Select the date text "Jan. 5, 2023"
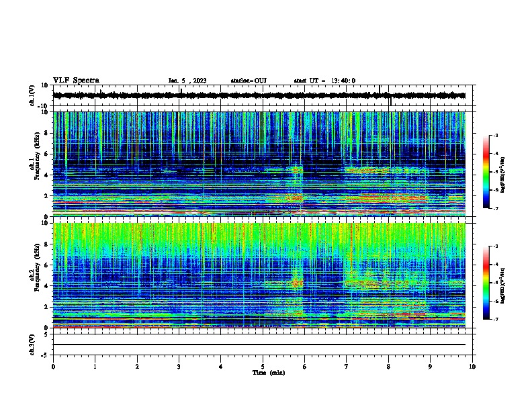The width and height of the screenshot is (532, 411). click(x=187, y=81)
